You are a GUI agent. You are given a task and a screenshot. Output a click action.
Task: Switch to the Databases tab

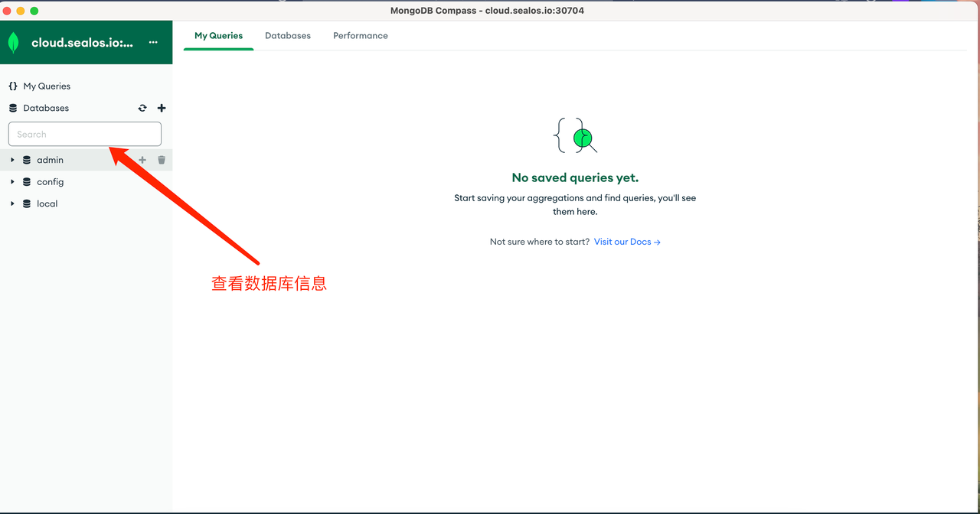coord(288,36)
